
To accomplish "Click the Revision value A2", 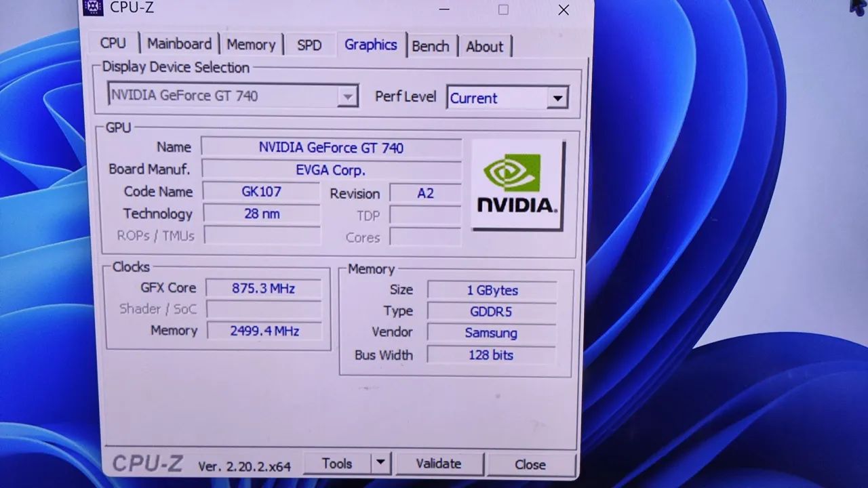I will 425,193.
